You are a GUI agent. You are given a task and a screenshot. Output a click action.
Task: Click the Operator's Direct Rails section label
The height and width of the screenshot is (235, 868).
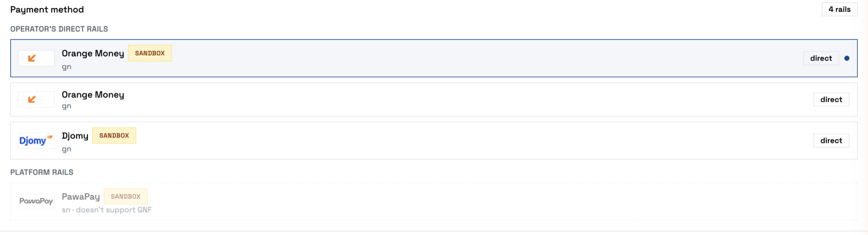(x=59, y=29)
